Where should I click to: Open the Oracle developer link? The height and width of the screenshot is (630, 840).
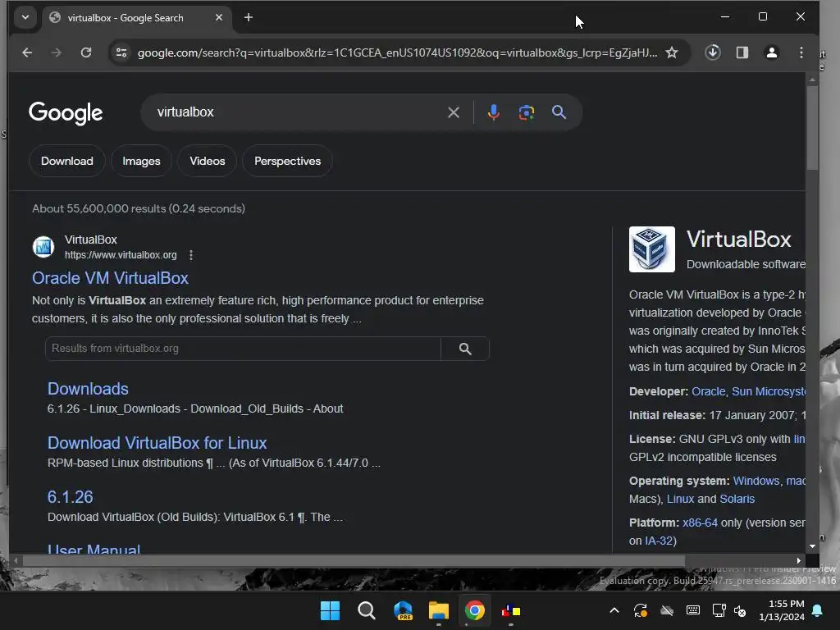pyautogui.click(x=708, y=391)
